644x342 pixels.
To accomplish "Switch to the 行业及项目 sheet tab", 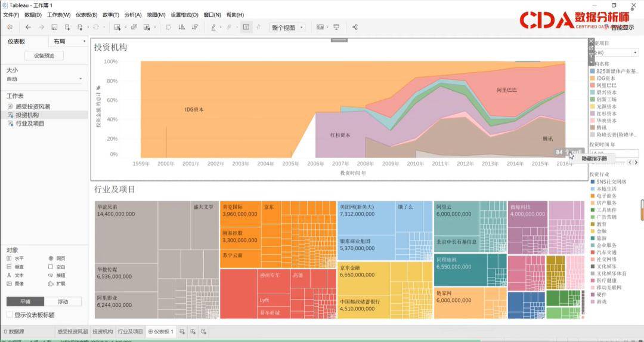I will 130,331.
